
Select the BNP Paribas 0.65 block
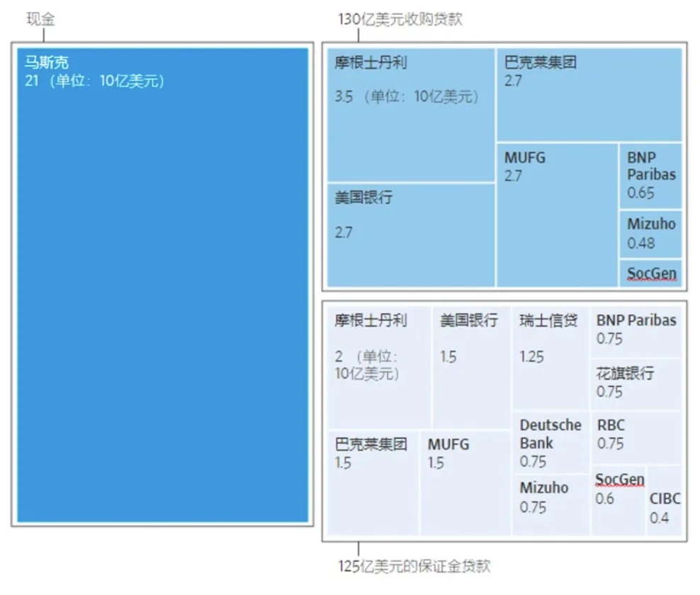click(650, 176)
